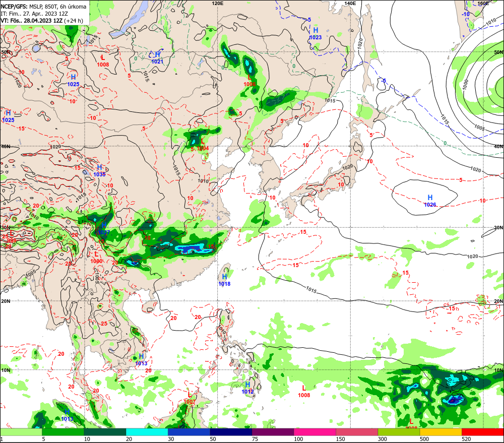Click the high pressure label 'H 1035'
Screen dimensions: 504x443
[x=99, y=171]
